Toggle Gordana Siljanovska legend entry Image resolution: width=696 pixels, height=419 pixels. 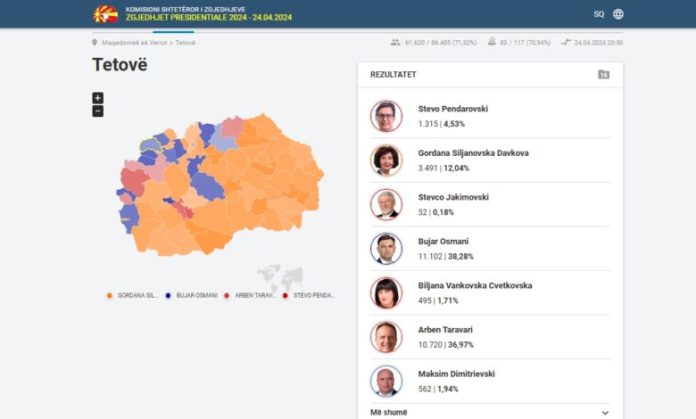point(132,295)
